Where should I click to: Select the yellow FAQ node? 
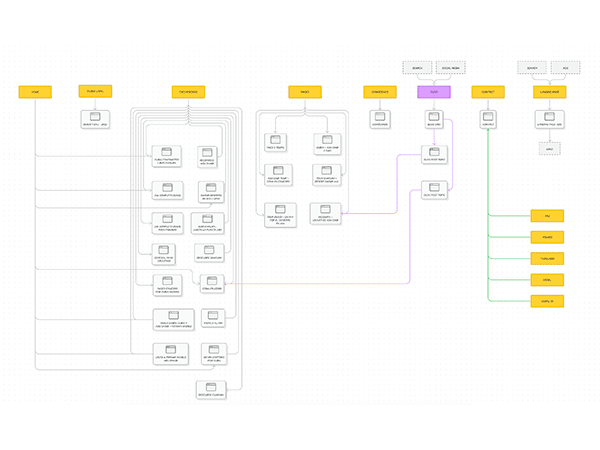[547, 216]
